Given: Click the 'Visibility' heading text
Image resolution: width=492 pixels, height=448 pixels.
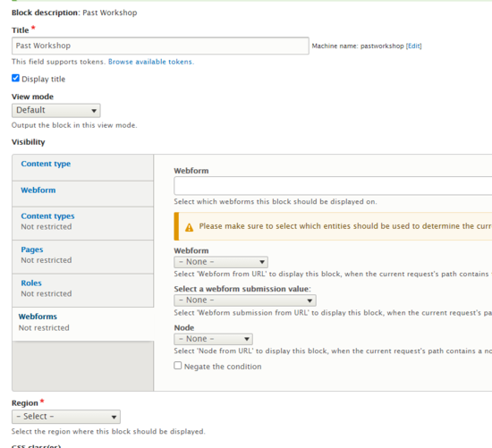Looking at the screenshot, I should pyautogui.click(x=29, y=142).
